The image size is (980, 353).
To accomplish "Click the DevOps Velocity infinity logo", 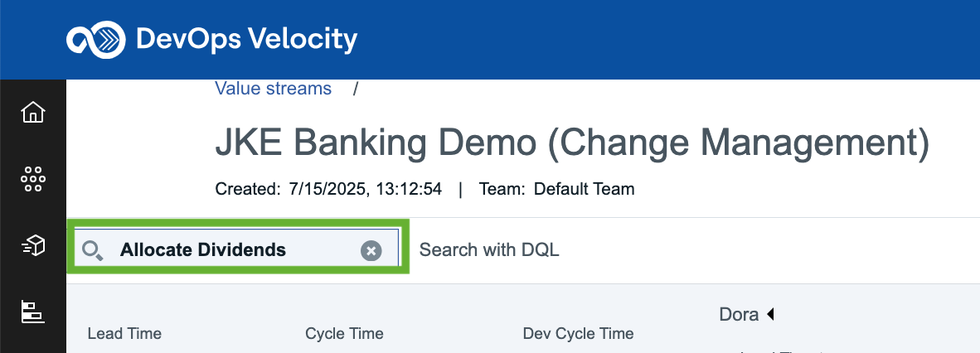I will click(95, 40).
